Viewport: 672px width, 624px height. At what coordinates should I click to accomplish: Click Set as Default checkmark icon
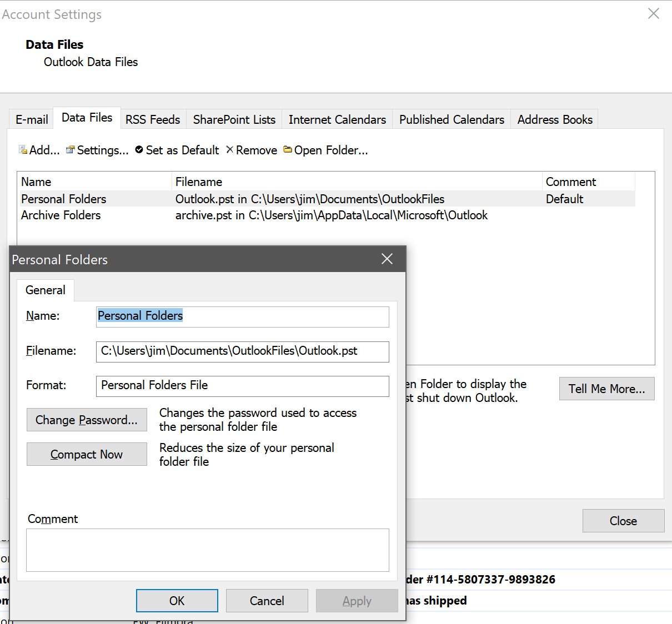[139, 150]
